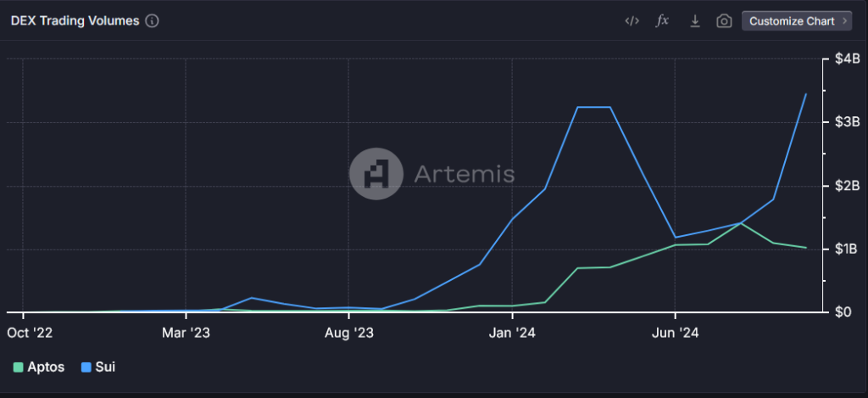Open the info tooltip beside DEX Trading Volumes
This screenshot has width=868, height=398.
[x=152, y=21]
